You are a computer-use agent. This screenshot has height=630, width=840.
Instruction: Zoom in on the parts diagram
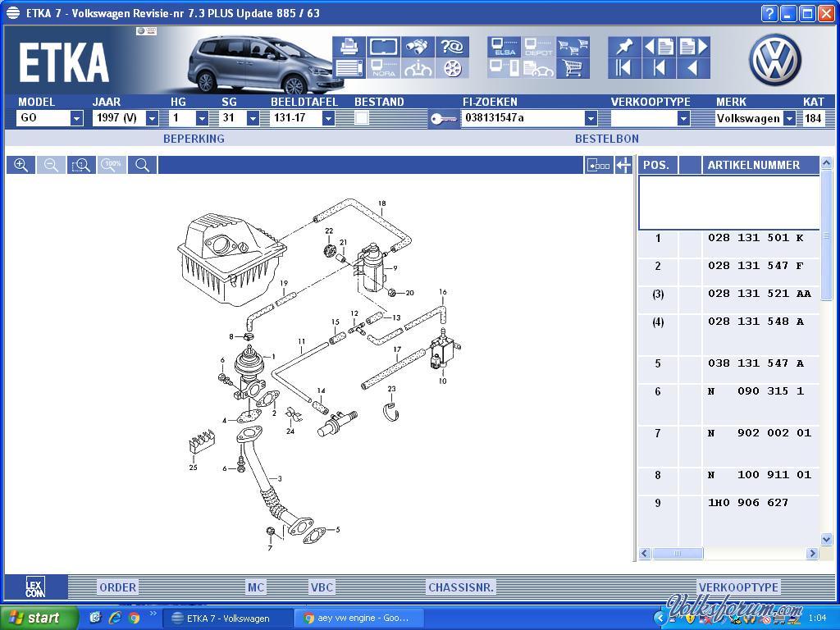[21, 165]
